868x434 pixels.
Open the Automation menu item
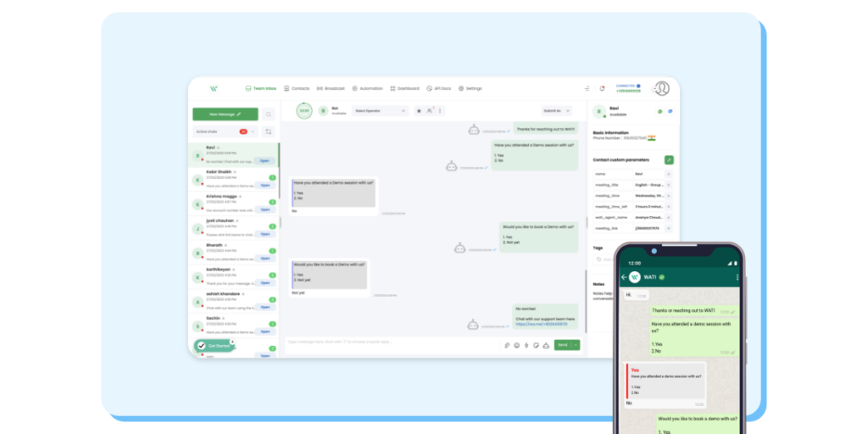click(368, 88)
